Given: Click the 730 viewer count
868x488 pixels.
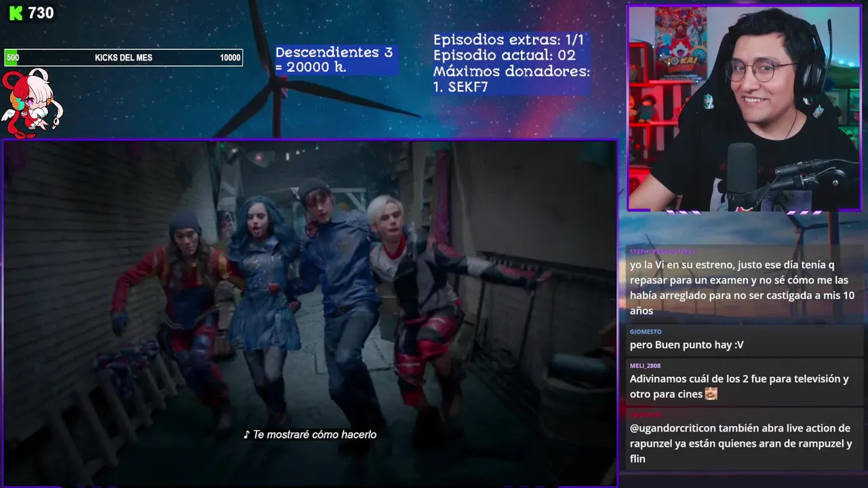Looking at the screenshot, I should click(41, 13).
